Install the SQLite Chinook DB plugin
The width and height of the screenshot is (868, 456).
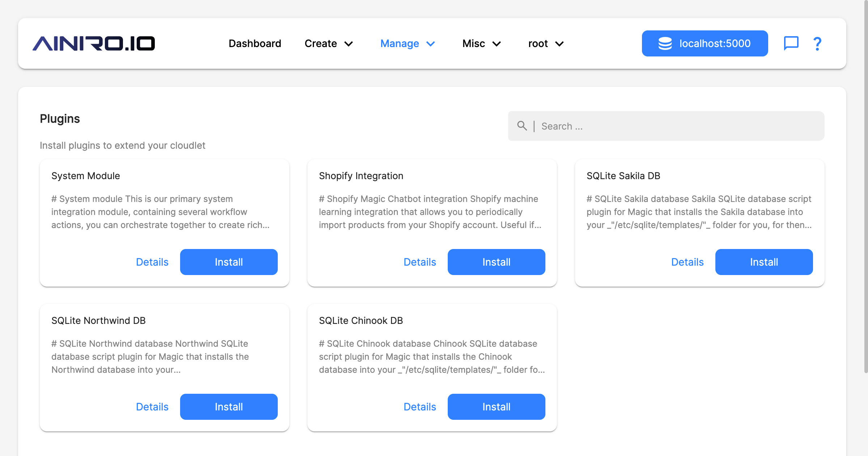(x=496, y=406)
